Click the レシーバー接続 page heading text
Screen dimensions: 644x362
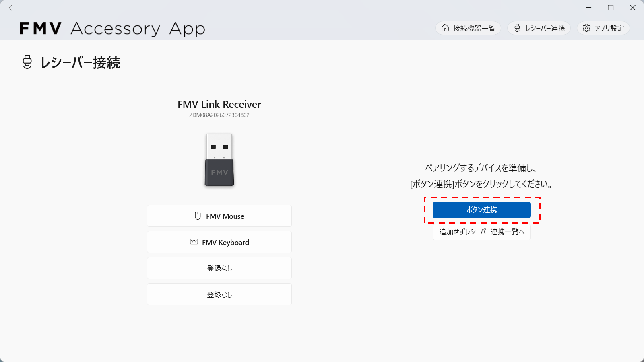[80, 63]
